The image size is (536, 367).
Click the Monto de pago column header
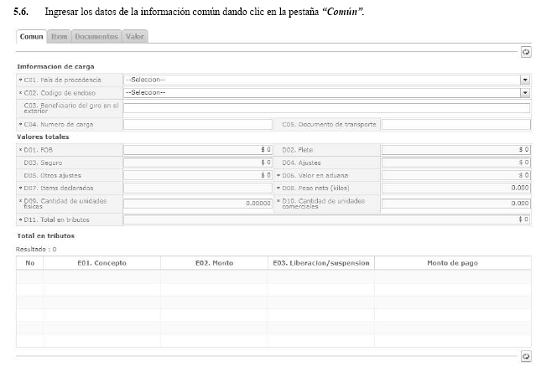pos(453,263)
